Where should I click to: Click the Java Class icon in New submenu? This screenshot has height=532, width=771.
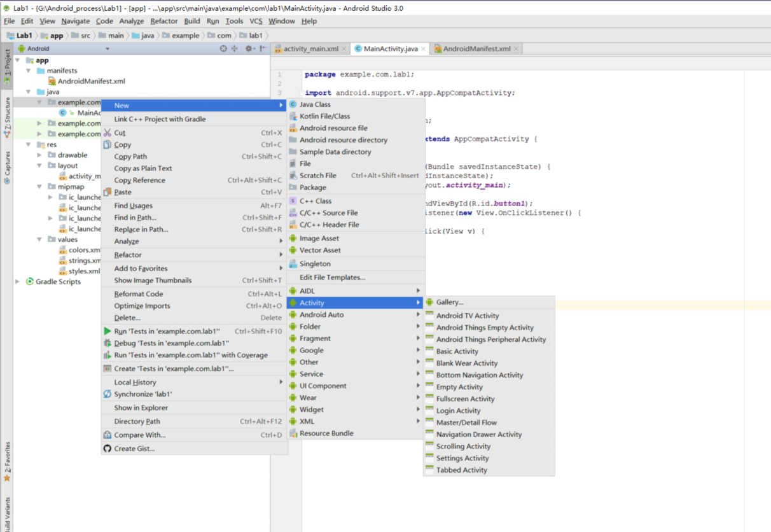click(x=293, y=104)
